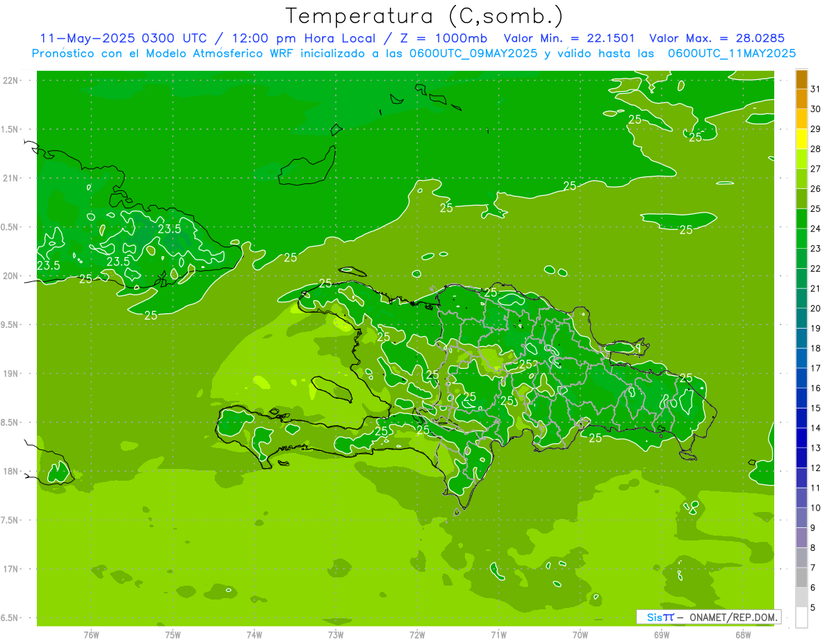
Task: Pick the gray swatch between 6 and 7
Action: (x=801, y=578)
